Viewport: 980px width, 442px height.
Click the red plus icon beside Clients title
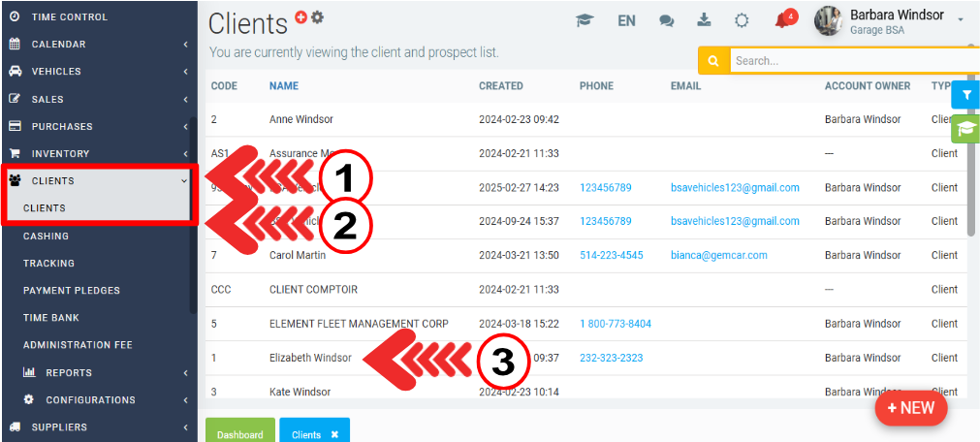click(x=301, y=17)
